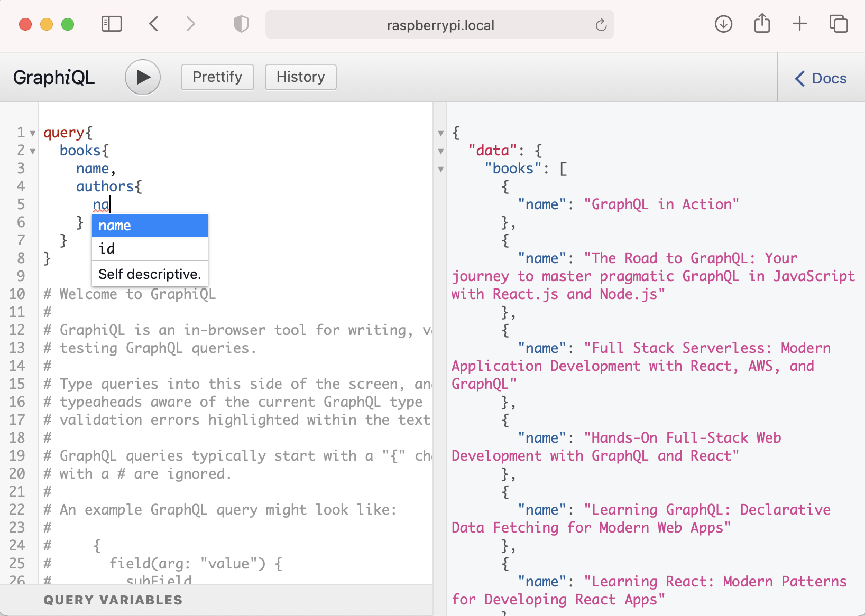Collapse the "data" object in results
Viewport: 865px width, 616px height.
coord(441,152)
